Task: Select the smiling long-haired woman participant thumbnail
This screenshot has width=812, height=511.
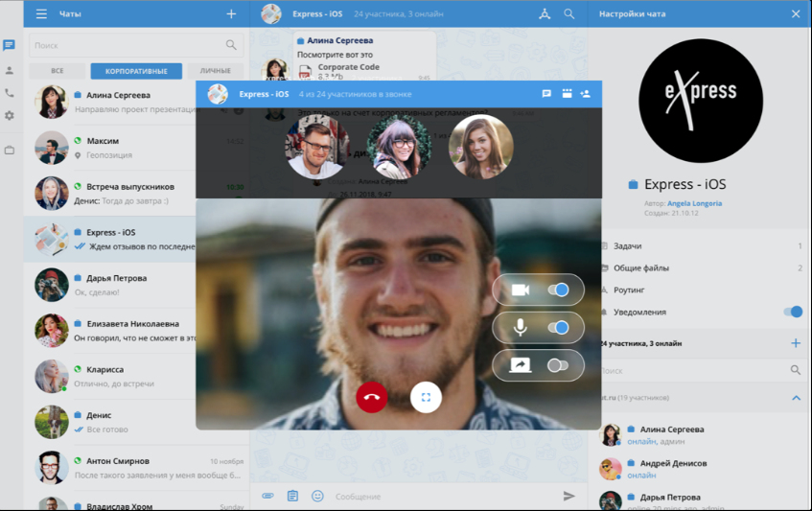Action: pyautogui.click(x=480, y=147)
